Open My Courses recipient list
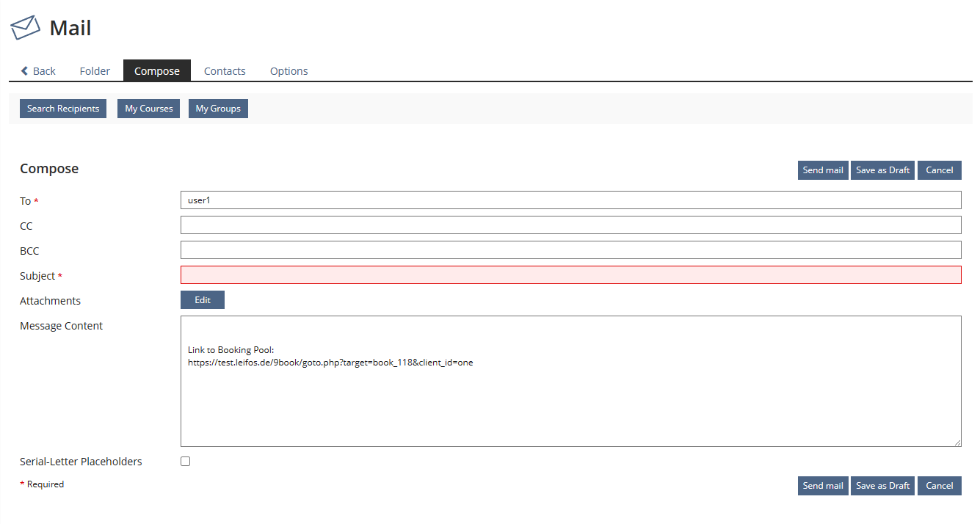Image resolution: width=980 pixels, height=524 pixels. (149, 109)
